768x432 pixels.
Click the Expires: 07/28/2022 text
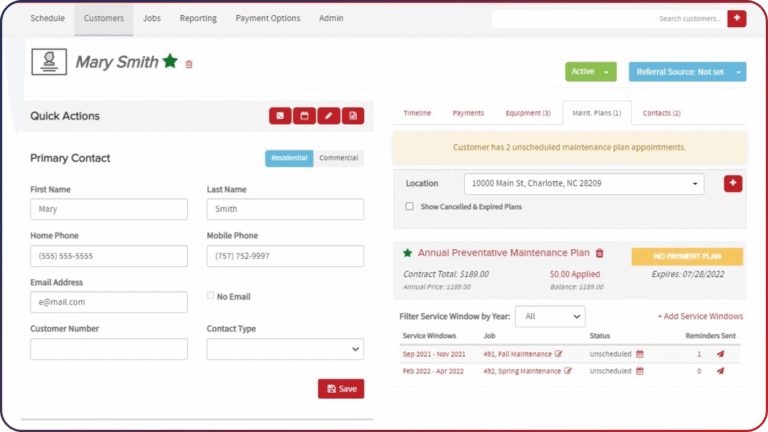point(687,274)
